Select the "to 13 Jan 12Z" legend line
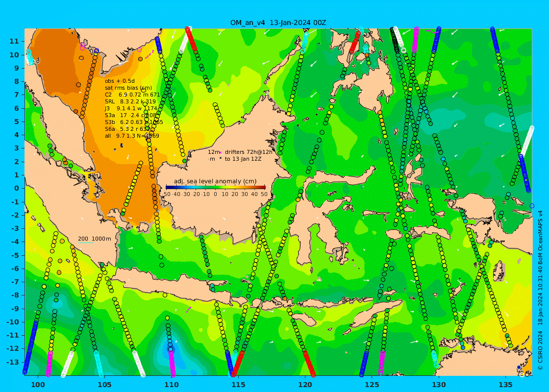549x392 pixels. [243, 159]
